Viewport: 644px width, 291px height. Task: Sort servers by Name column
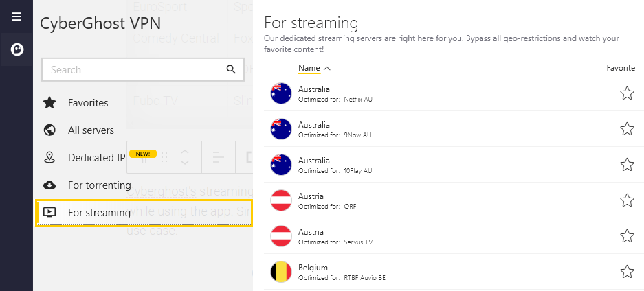click(x=309, y=68)
